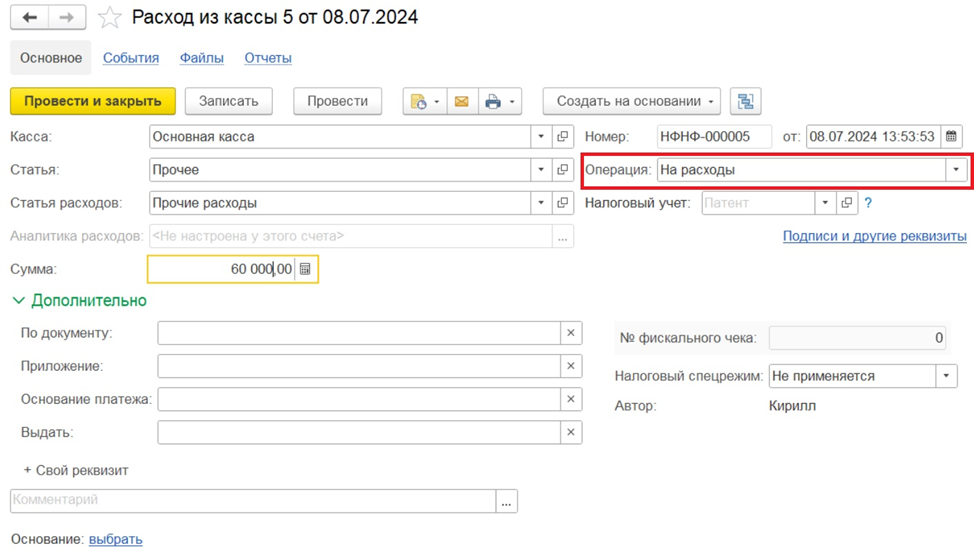974x550 pixels.
Task: Click into the Комментарий text field
Action: [252, 500]
